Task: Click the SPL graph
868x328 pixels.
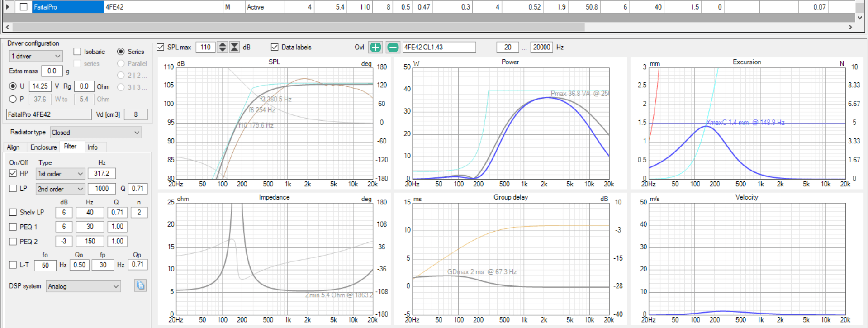Action: pyautogui.click(x=274, y=124)
